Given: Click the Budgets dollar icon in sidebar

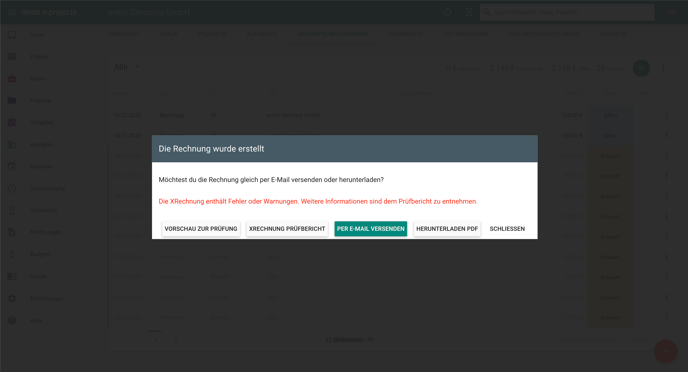Looking at the screenshot, I should (x=12, y=254).
